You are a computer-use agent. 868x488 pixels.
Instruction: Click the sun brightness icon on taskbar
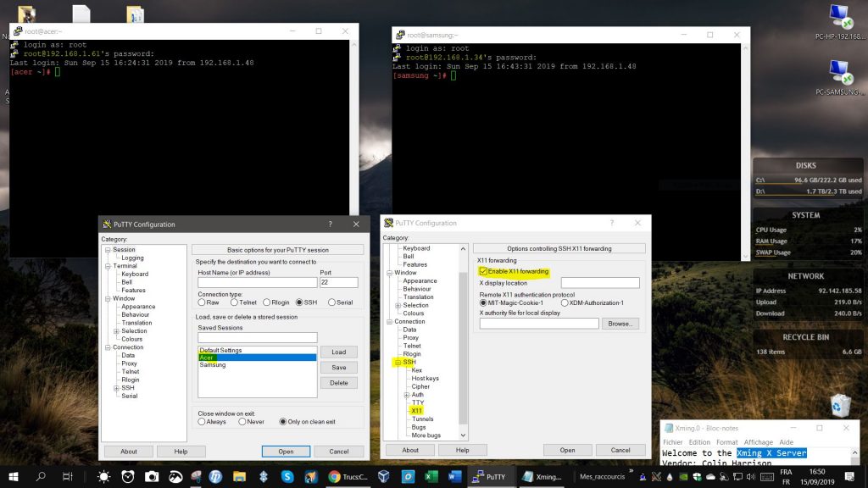pyautogui.click(x=103, y=476)
